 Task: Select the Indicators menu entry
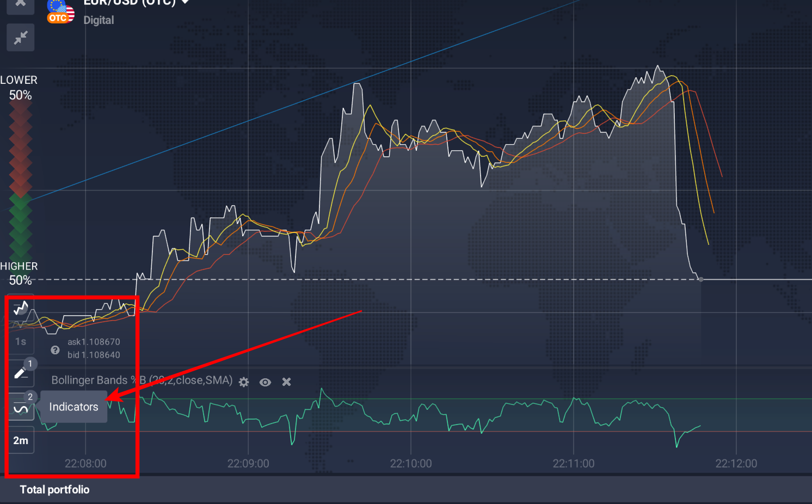tap(73, 406)
